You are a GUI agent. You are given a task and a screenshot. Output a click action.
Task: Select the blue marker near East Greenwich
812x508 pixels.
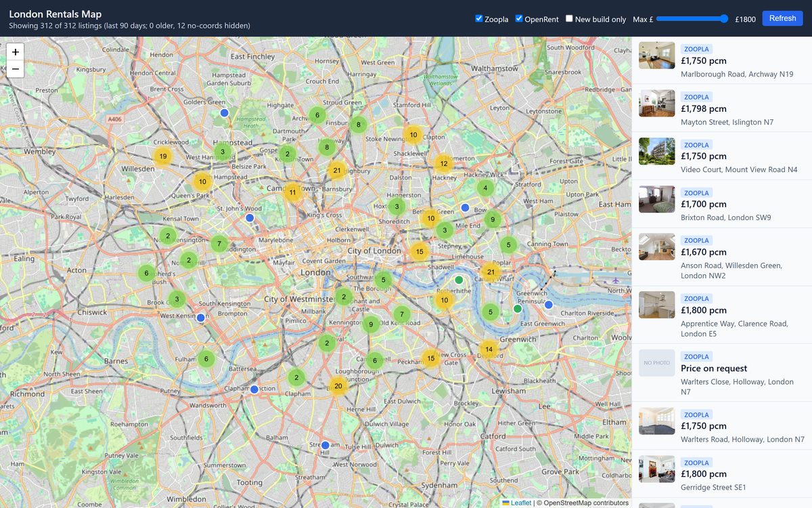click(x=549, y=305)
